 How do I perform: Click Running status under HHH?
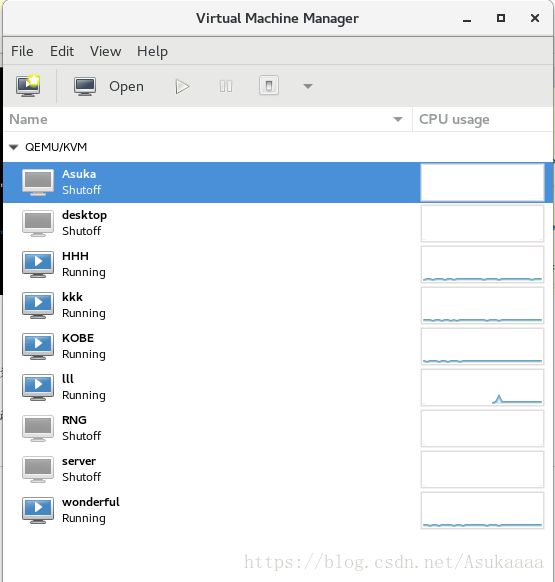pos(84,272)
